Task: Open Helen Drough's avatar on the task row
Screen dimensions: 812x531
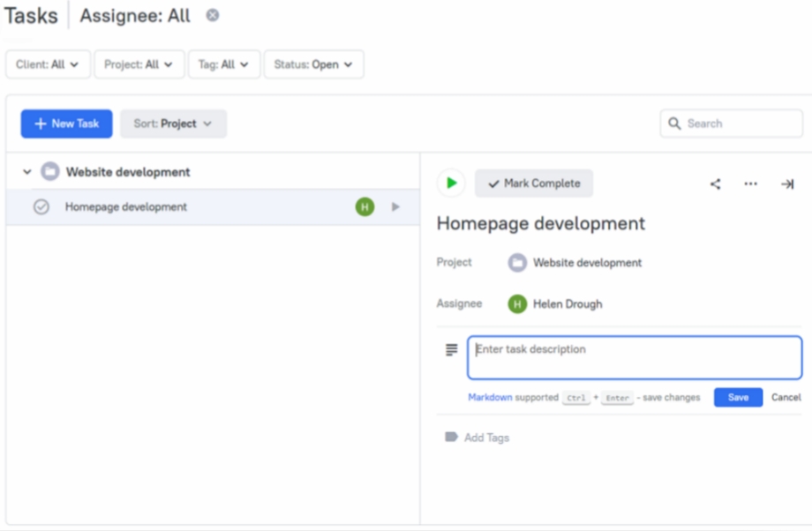Action: pos(365,206)
